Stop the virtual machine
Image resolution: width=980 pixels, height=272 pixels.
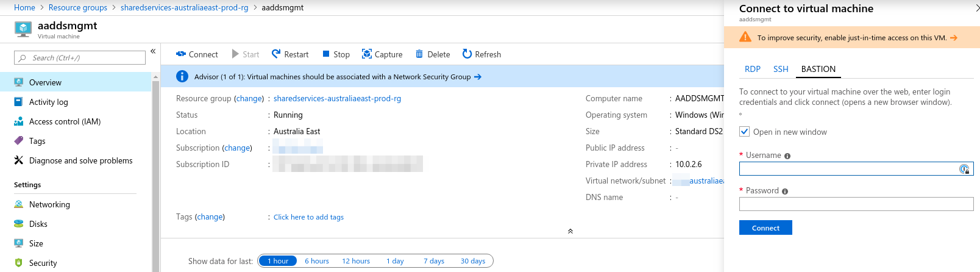click(336, 54)
